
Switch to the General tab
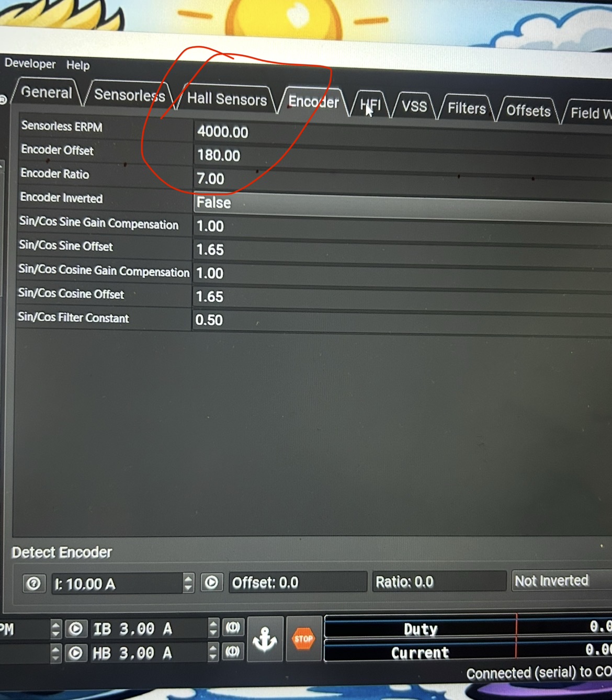[47, 93]
